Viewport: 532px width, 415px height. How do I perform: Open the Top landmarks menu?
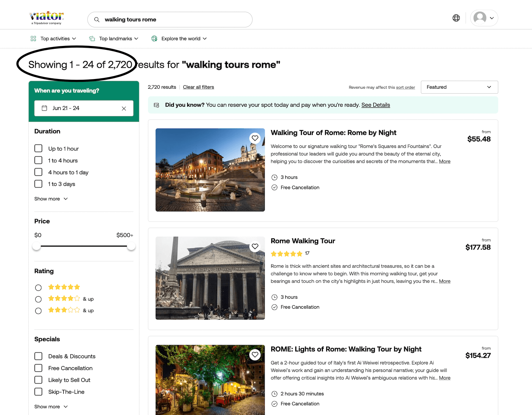point(114,38)
